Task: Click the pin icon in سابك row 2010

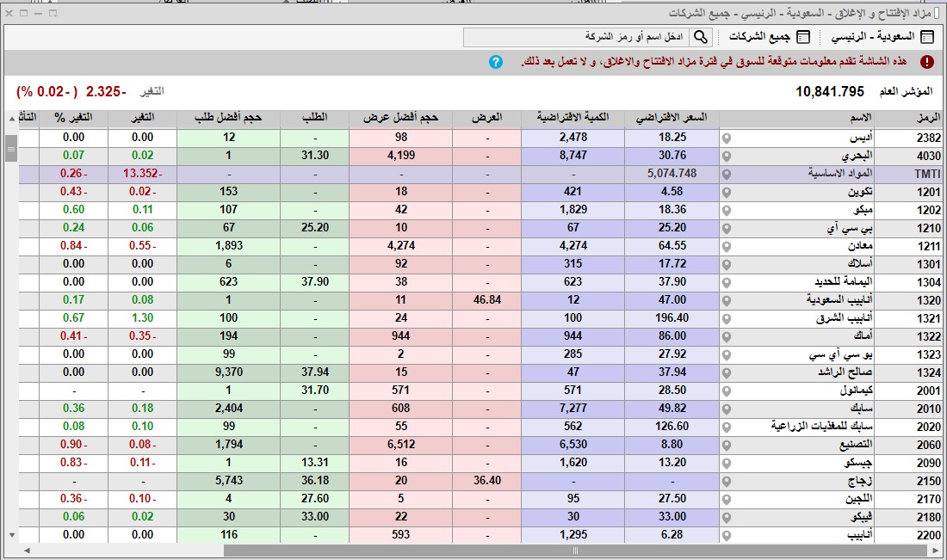Action: [x=727, y=409]
